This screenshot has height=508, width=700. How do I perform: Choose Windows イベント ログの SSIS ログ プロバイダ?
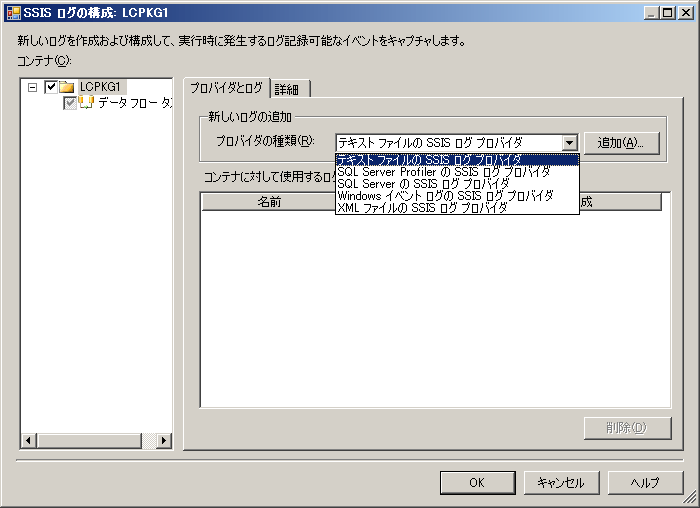[x=457, y=196]
